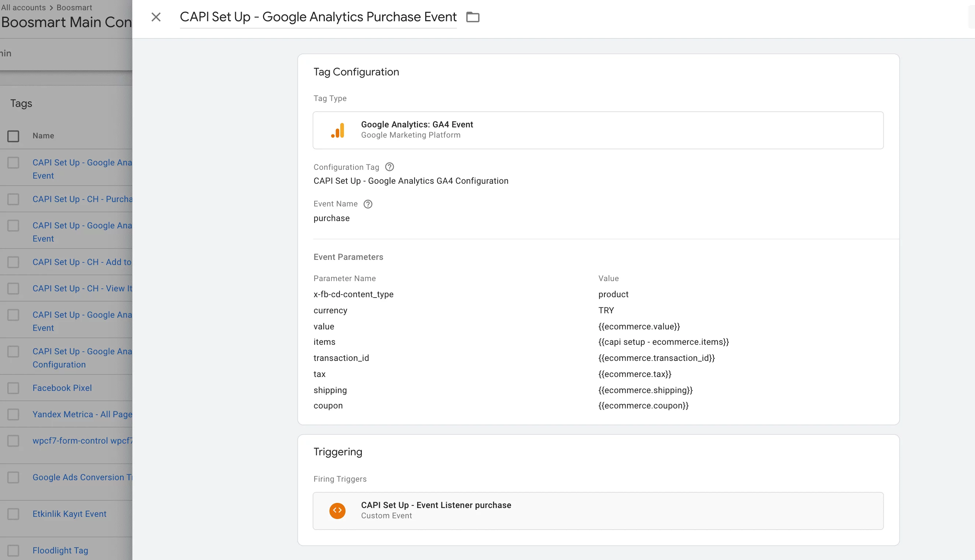The width and height of the screenshot is (975, 560).
Task: Toggle the select-all tags checkbox
Action: [x=14, y=136]
